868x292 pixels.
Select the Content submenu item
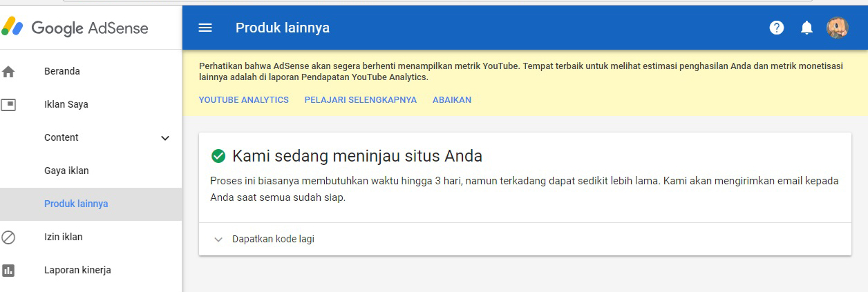coord(62,137)
